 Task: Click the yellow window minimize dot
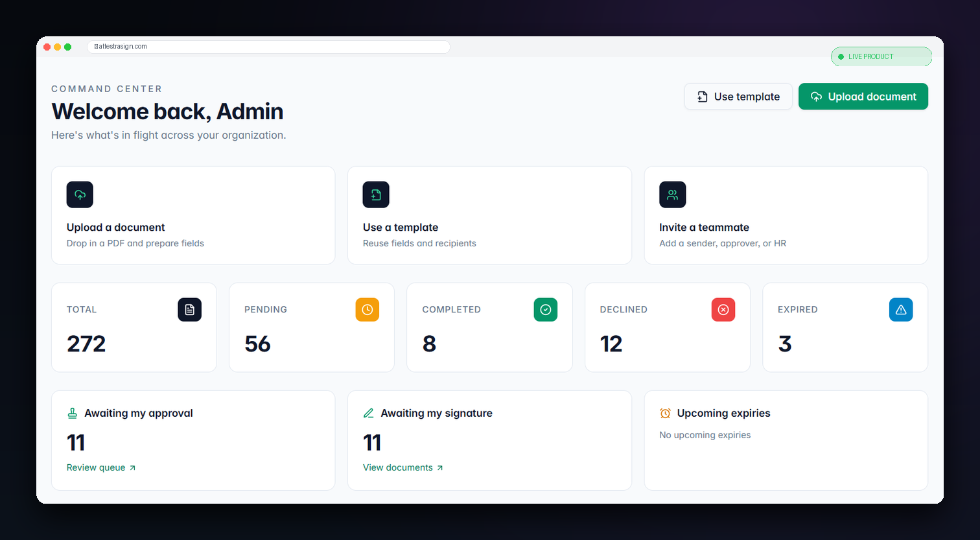pyautogui.click(x=57, y=47)
